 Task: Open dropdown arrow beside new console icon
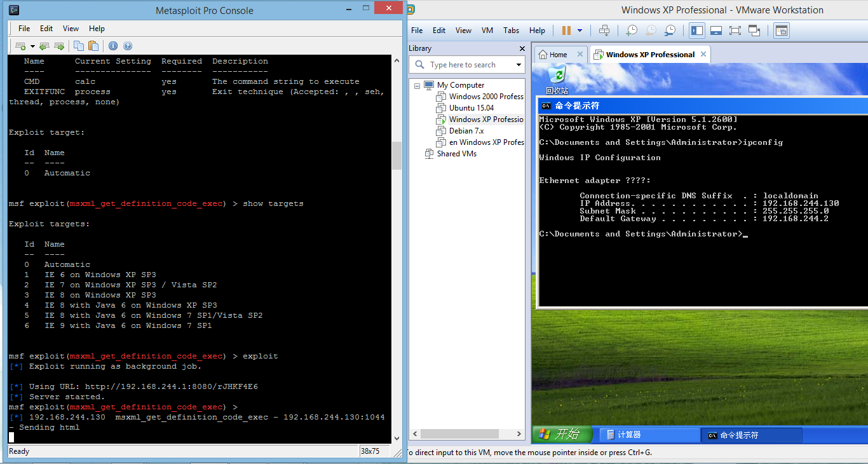[32, 46]
